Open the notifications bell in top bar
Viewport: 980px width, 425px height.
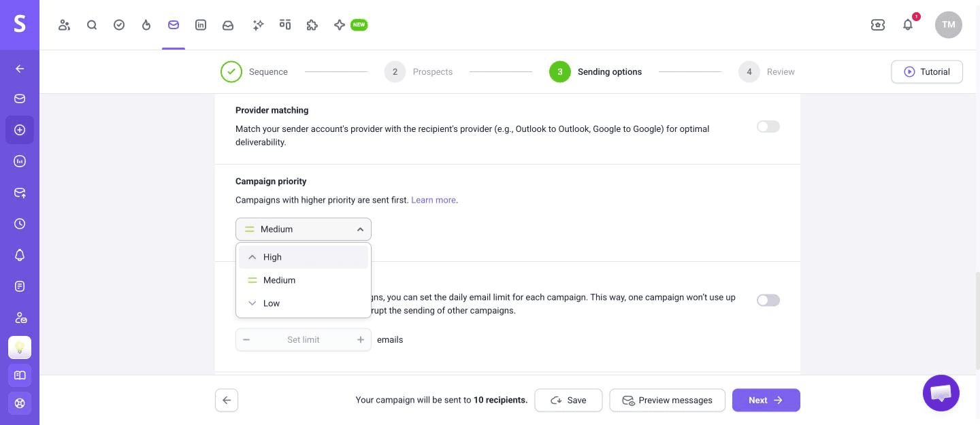pos(908,25)
